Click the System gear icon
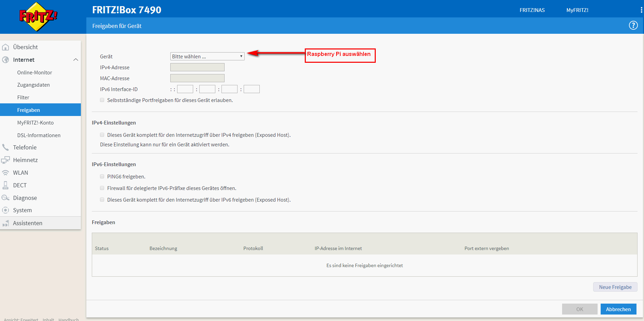 pyautogui.click(x=6, y=210)
